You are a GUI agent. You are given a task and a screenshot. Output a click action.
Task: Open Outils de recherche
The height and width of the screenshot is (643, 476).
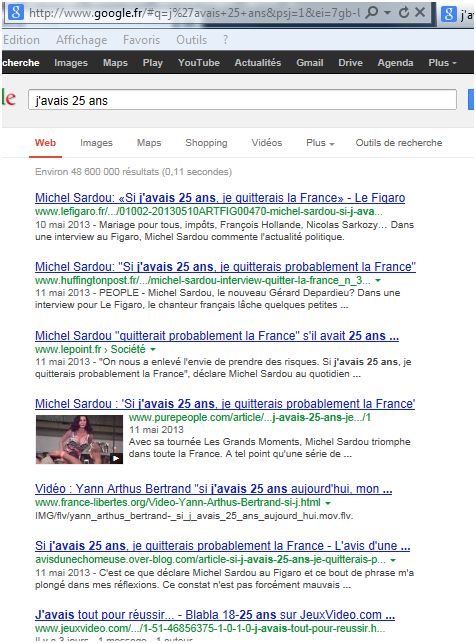click(399, 143)
